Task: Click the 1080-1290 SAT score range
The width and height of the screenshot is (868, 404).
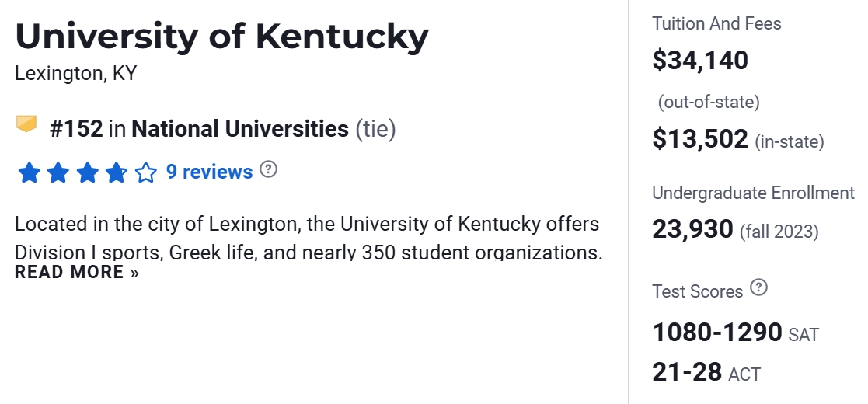Action: point(717,332)
